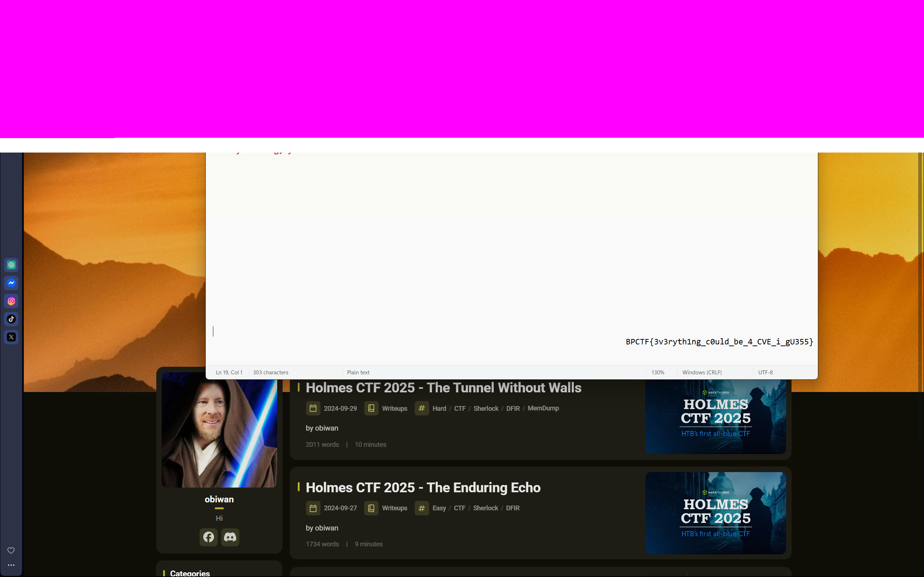Click the heart icon at sidebar bottom

(11, 550)
